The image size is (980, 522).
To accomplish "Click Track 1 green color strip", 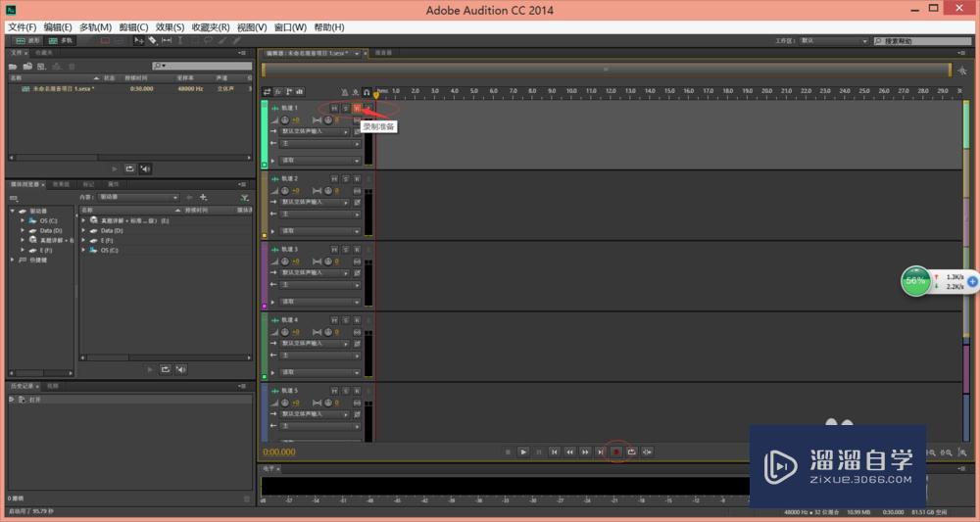I will coord(265,134).
